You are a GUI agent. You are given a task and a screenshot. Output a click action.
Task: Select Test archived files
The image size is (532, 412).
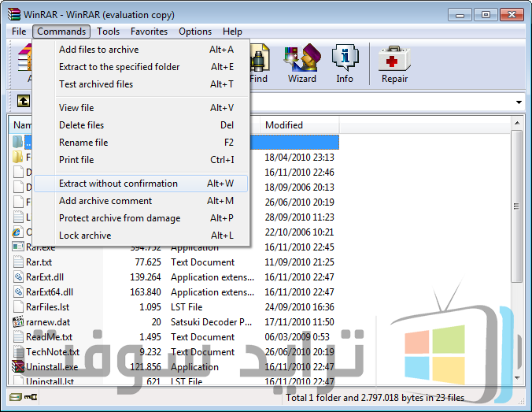pyautogui.click(x=141, y=84)
